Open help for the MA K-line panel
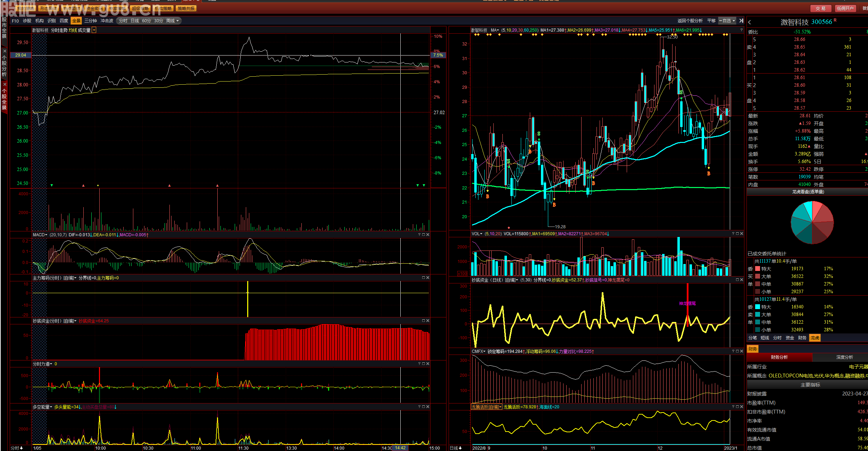The height and width of the screenshot is (451, 868). click(741, 30)
